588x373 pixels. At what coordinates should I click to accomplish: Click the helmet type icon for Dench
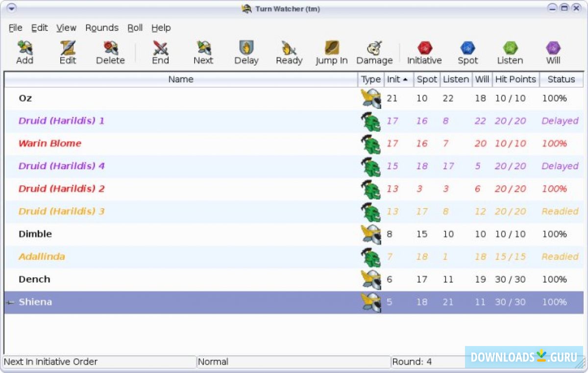371,279
